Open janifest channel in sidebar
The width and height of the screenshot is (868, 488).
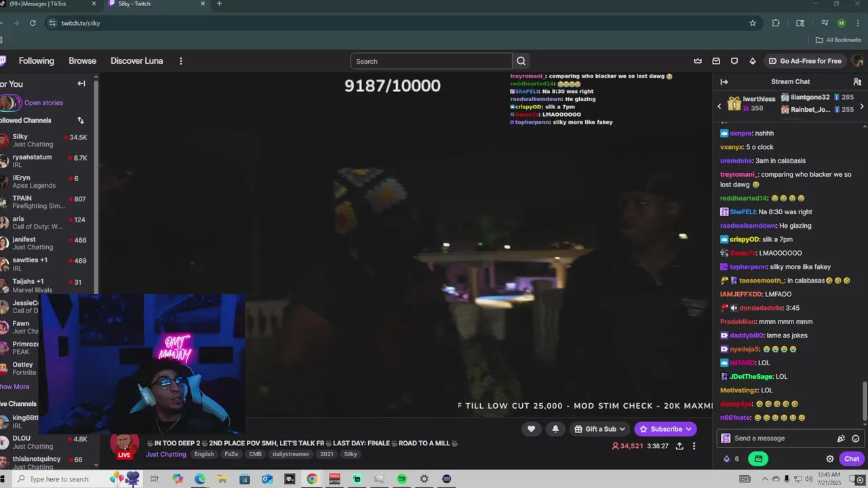[47, 243]
